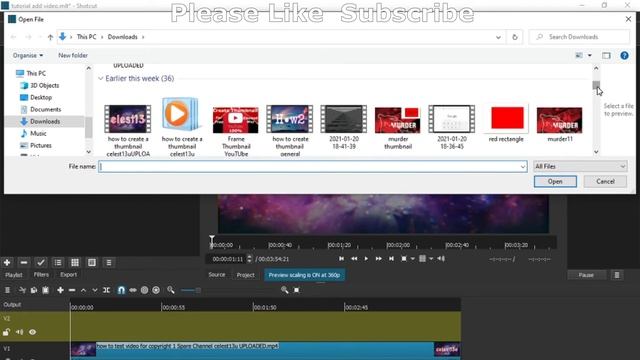Refresh the Downloads folder listing

pos(515,37)
